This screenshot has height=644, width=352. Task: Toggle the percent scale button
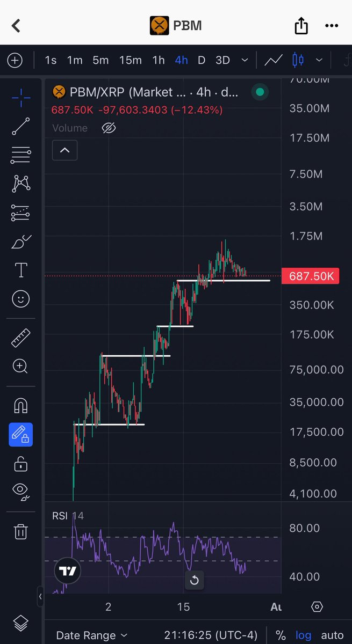(x=281, y=635)
